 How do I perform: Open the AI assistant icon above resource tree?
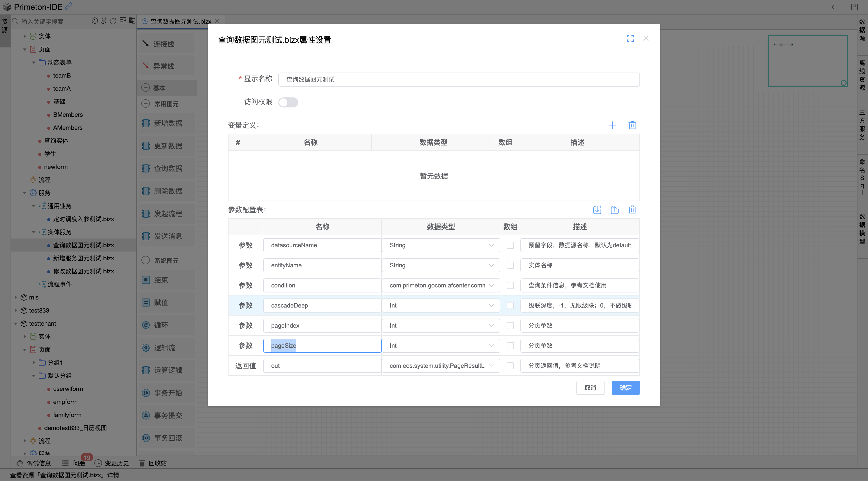95,21
